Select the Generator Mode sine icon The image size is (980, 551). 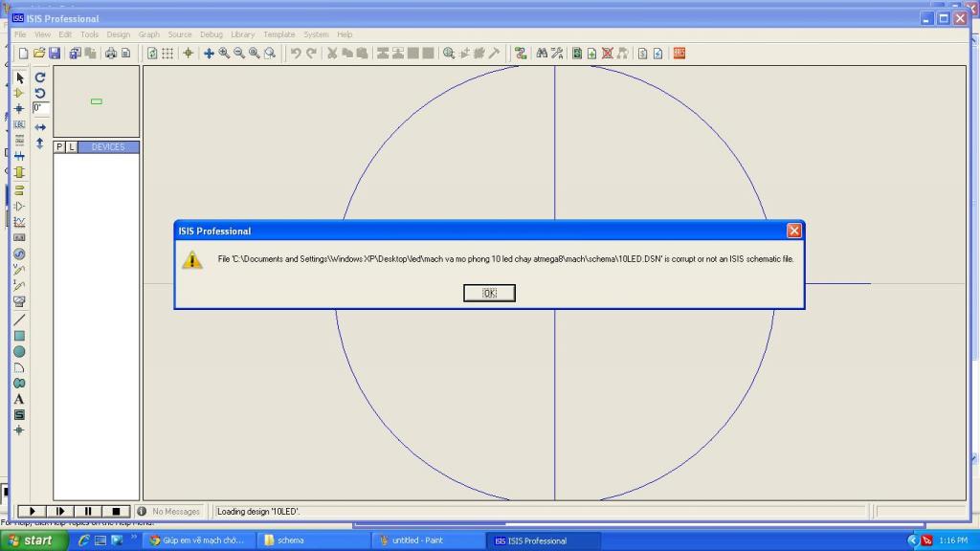19,253
